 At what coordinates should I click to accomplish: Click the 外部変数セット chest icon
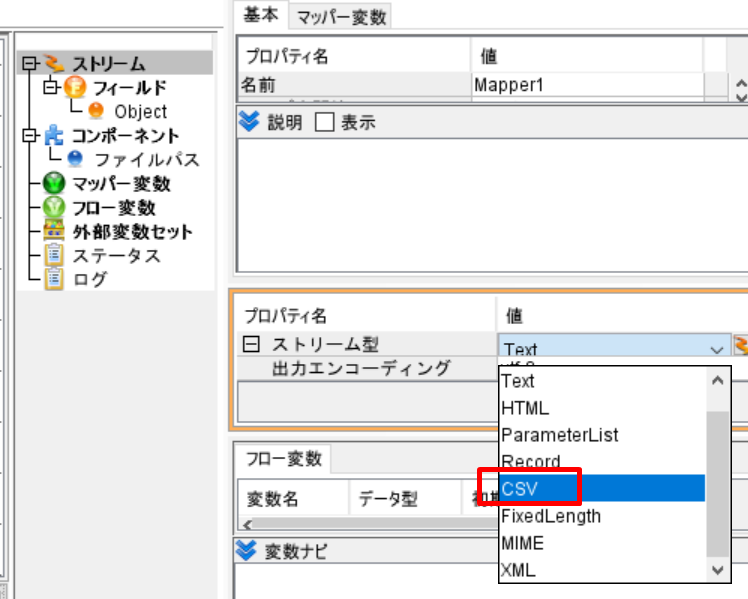point(54,231)
